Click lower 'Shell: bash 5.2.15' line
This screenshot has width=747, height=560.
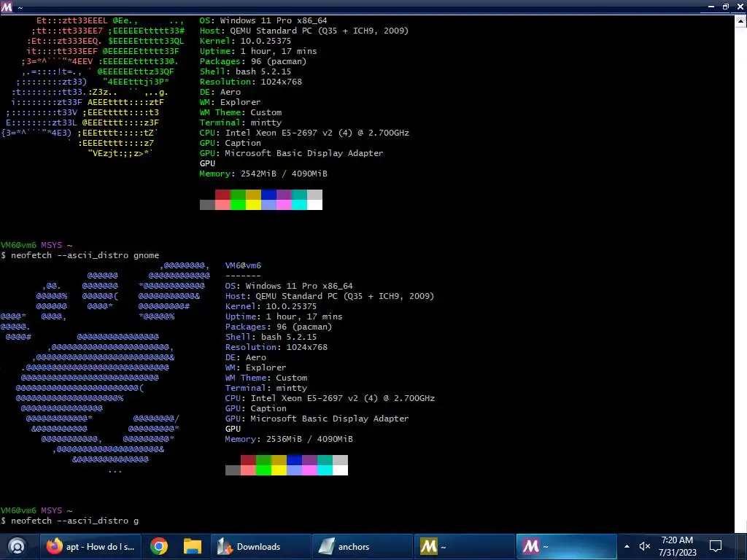[271, 337]
